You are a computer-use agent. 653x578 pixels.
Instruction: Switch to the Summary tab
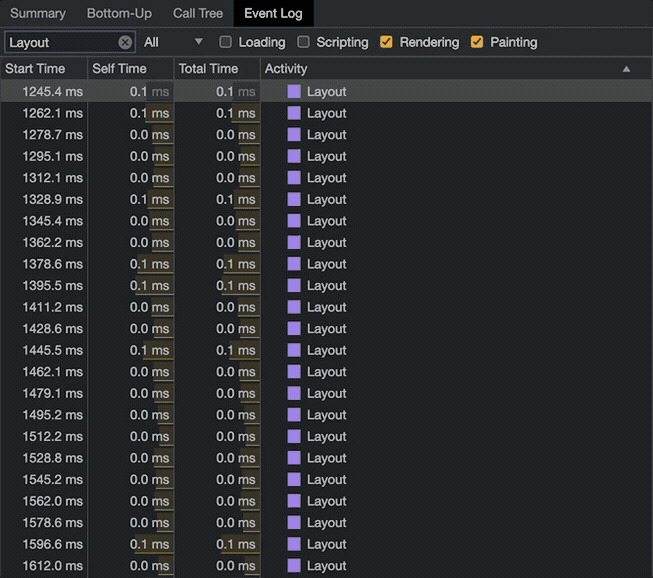38,13
